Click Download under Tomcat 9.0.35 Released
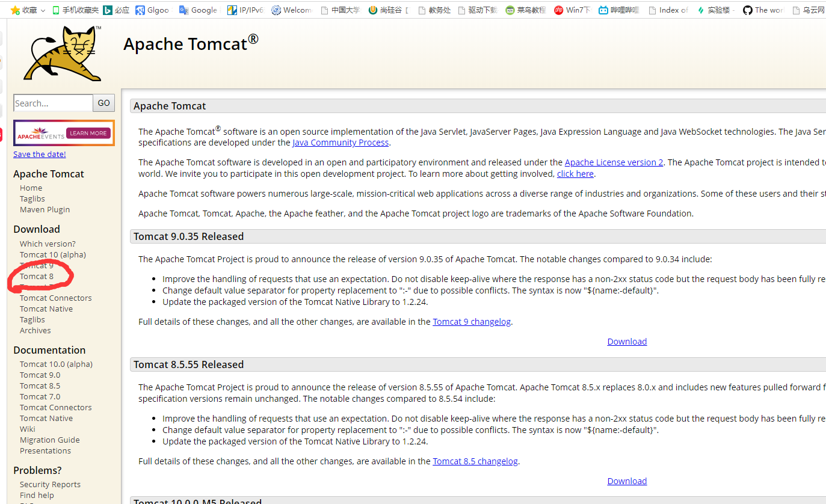The image size is (826, 504). [x=627, y=342]
